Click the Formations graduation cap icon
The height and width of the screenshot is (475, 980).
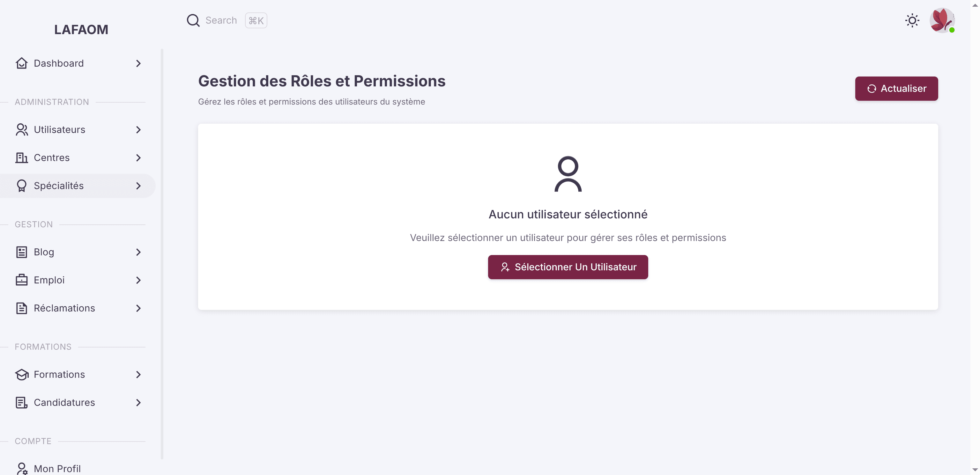[22, 375]
